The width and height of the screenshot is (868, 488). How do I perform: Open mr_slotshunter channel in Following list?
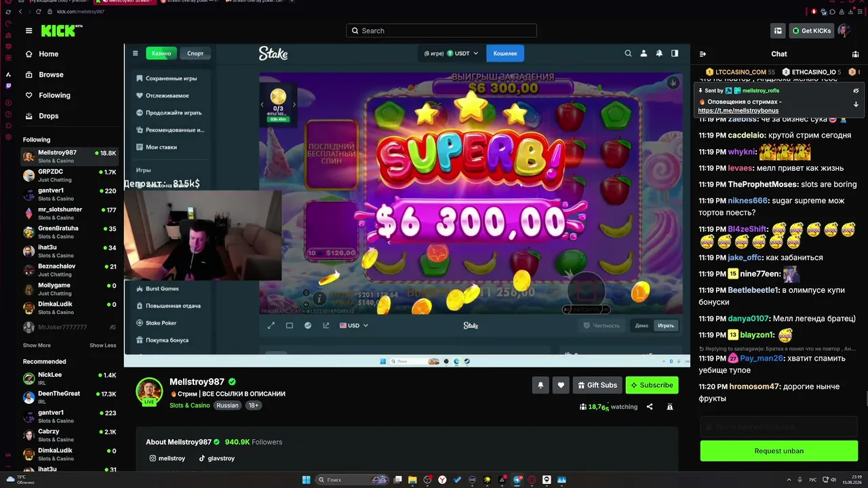(x=70, y=213)
